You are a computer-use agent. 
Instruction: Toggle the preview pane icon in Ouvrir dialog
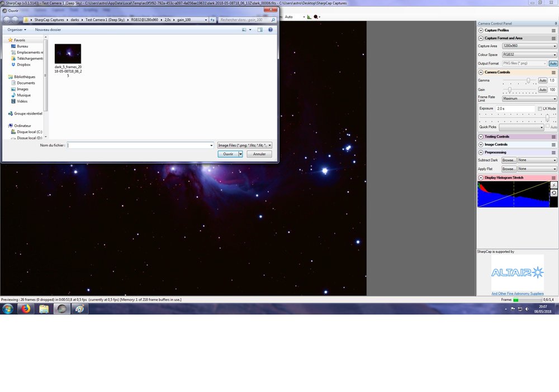(x=260, y=30)
